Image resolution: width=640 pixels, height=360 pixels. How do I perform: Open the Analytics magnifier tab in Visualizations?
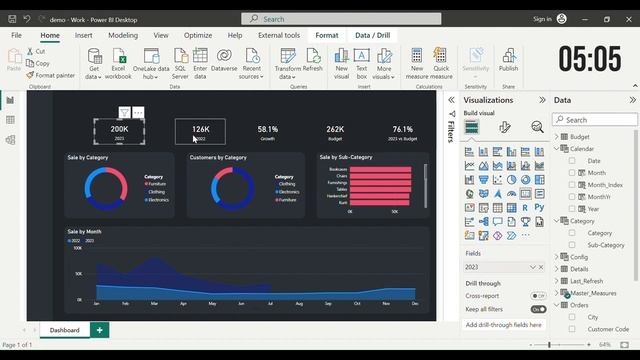[x=537, y=127]
